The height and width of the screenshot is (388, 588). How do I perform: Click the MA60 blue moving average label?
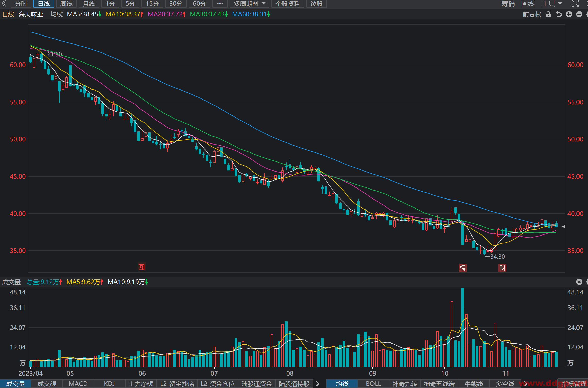pyautogui.click(x=251, y=14)
